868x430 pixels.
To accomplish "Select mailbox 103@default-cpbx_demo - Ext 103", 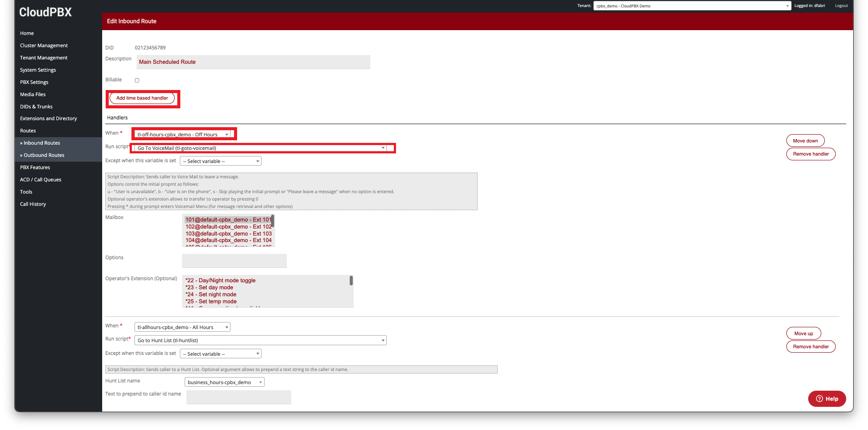I will 228,234.
